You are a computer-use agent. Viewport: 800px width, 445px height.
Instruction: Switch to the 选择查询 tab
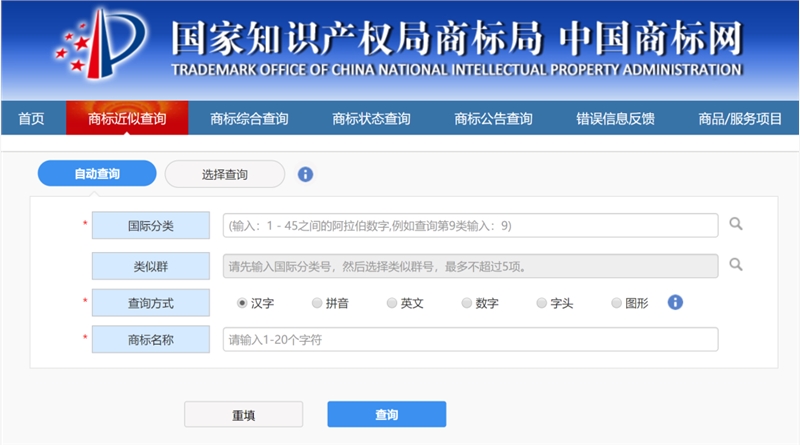click(224, 174)
